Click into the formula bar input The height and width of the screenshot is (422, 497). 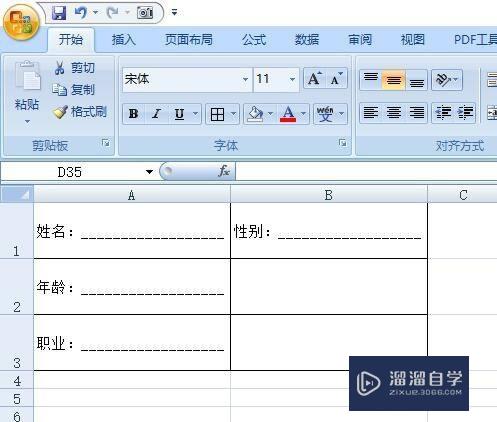coord(366,172)
